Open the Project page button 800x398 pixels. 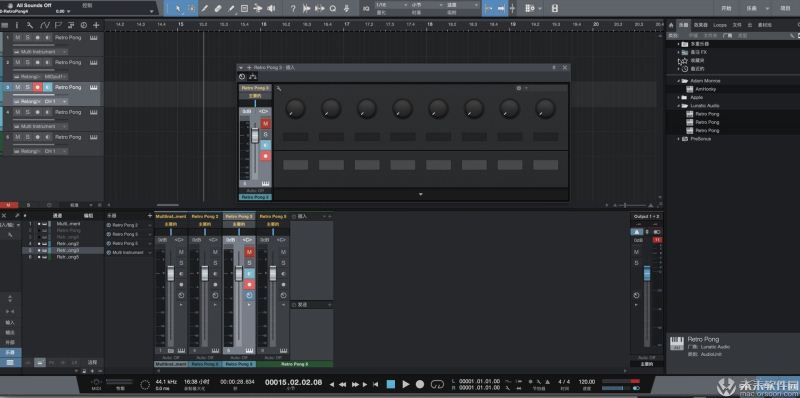click(x=786, y=8)
